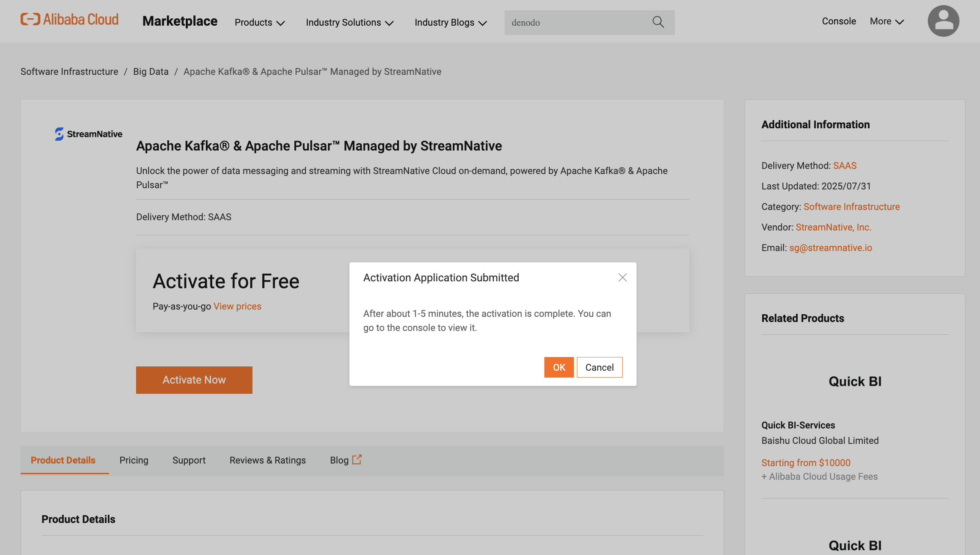Click the Activate Now button
Image resolution: width=980 pixels, height=555 pixels.
coord(194,380)
